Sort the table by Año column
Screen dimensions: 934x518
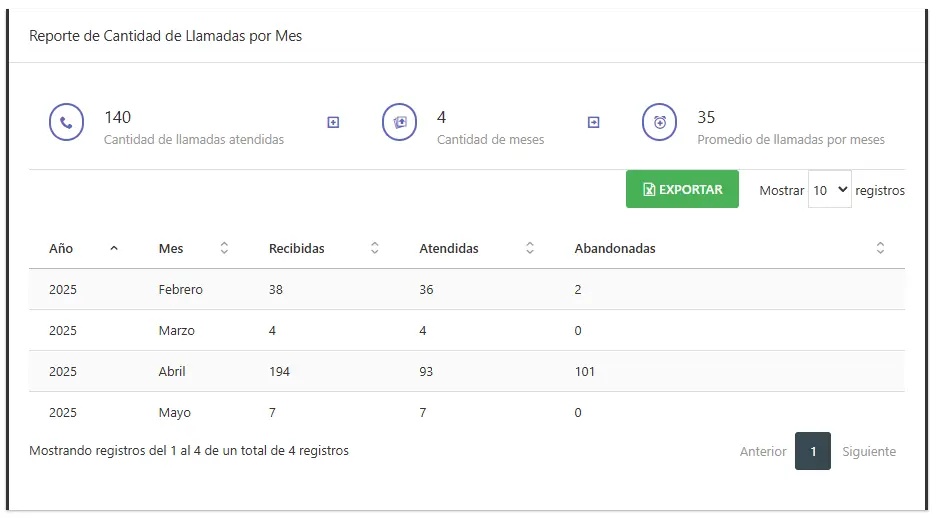(83, 248)
